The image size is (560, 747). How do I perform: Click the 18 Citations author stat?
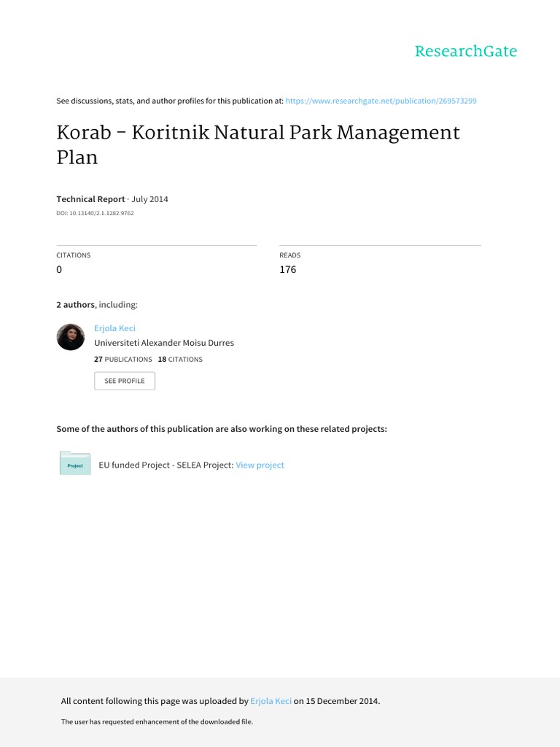[x=180, y=359]
